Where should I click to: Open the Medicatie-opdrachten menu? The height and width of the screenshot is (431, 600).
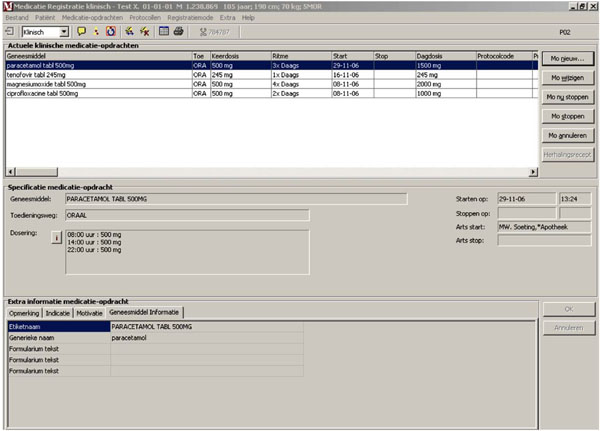tap(93, 18)
